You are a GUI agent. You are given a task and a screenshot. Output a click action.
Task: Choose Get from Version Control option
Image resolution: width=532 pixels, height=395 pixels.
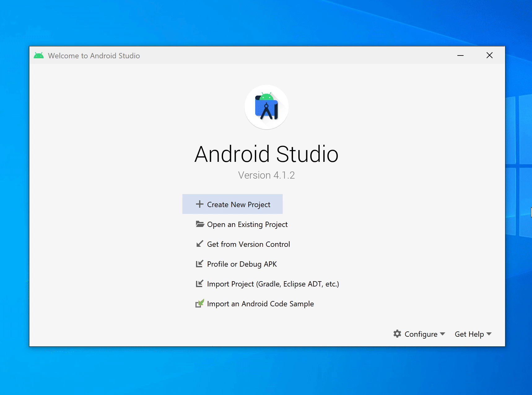[248, 244]
